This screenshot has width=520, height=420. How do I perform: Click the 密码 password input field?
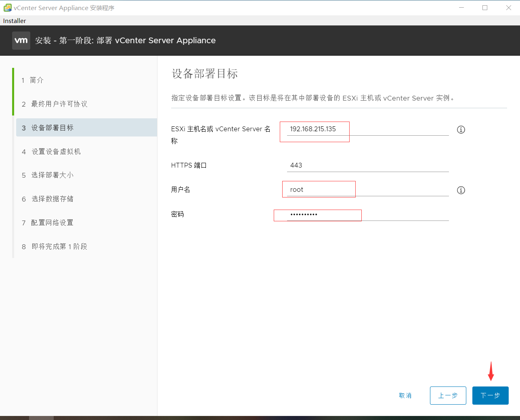tap(318, 215)
